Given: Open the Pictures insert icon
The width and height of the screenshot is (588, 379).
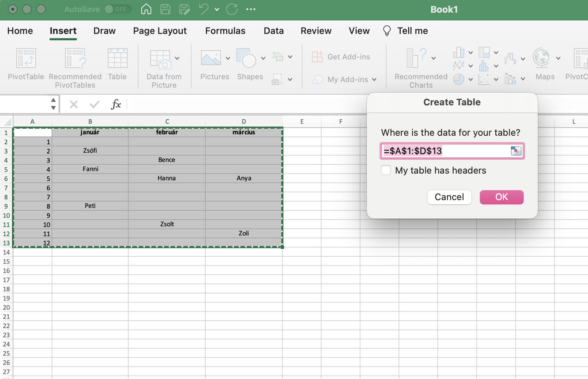Looking at the screenshot, I should click(x=211, y=58).
